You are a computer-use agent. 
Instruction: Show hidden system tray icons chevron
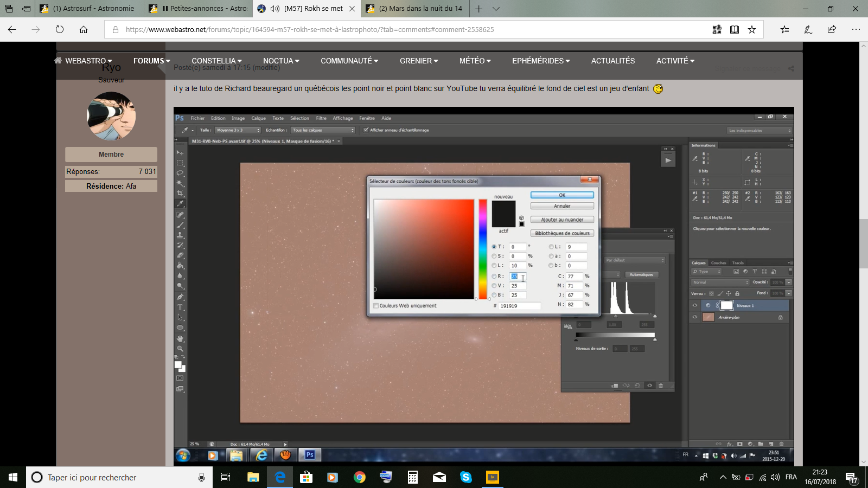pyautogui.click(x=723, y=477)
